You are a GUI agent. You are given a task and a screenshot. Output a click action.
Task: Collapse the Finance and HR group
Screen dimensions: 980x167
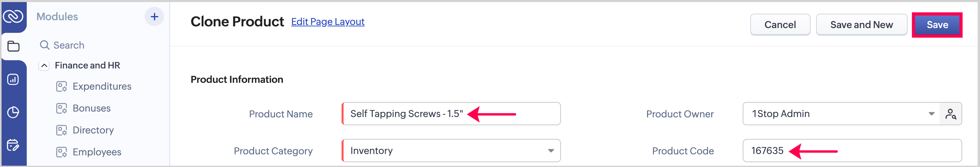click(44, 66)
